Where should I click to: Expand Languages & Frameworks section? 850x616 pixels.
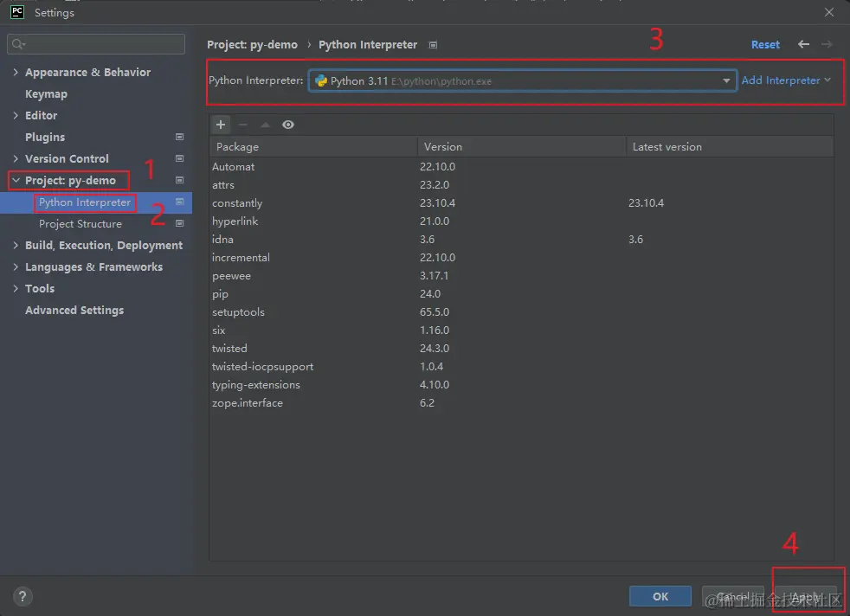pyautogui.click(x=16, y=267)
